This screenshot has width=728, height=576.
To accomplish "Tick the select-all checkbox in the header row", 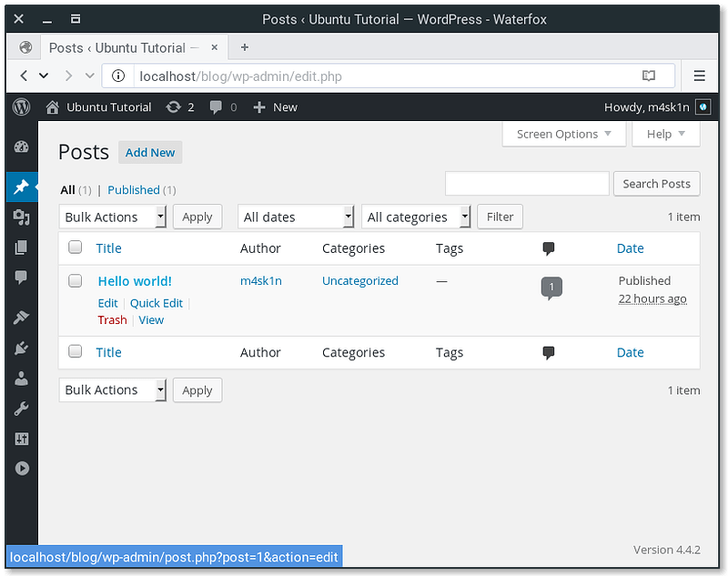I will tap(76, 247).
